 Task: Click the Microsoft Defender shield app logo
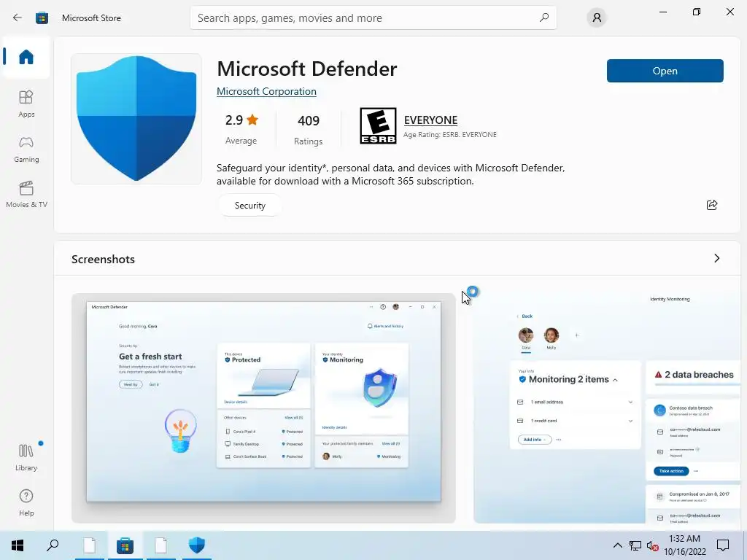(x=136, y=119)
